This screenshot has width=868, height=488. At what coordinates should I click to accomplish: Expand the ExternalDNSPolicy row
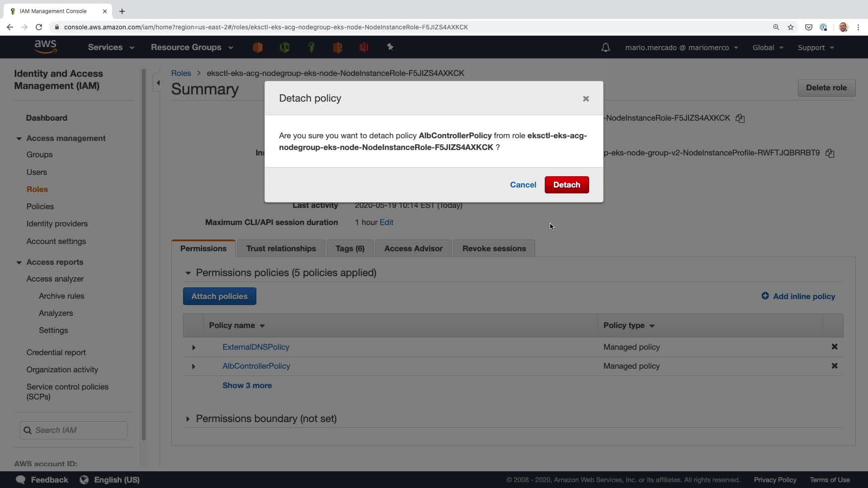[x=193, y=347]
